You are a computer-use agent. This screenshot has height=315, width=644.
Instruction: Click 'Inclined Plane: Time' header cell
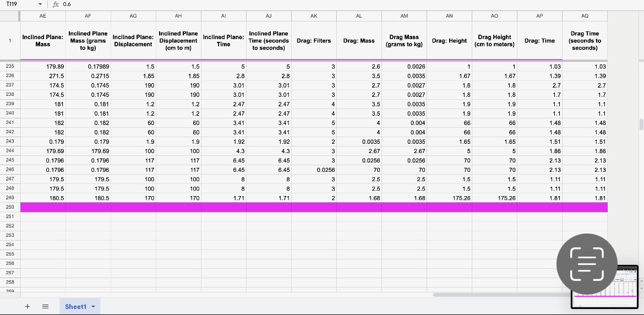pos(223,41)
